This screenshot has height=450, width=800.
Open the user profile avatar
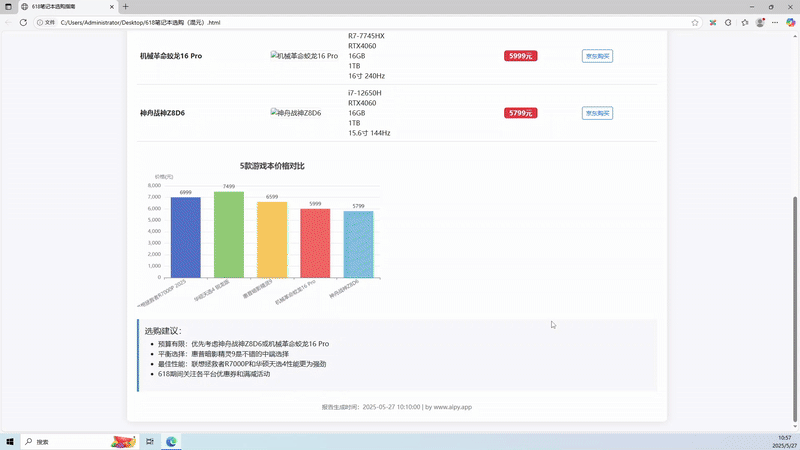coord(760,22)
